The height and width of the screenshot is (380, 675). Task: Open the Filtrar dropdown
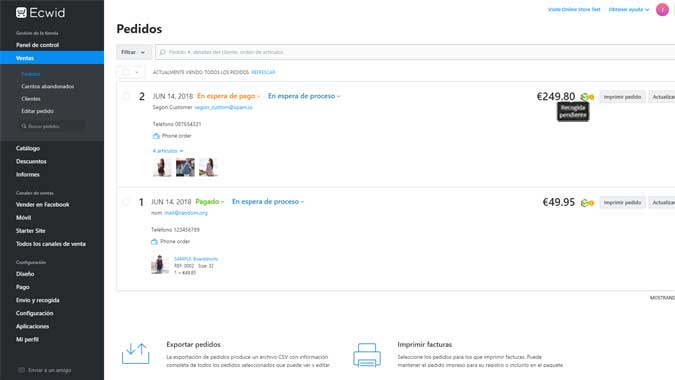(x=134, y=52)
